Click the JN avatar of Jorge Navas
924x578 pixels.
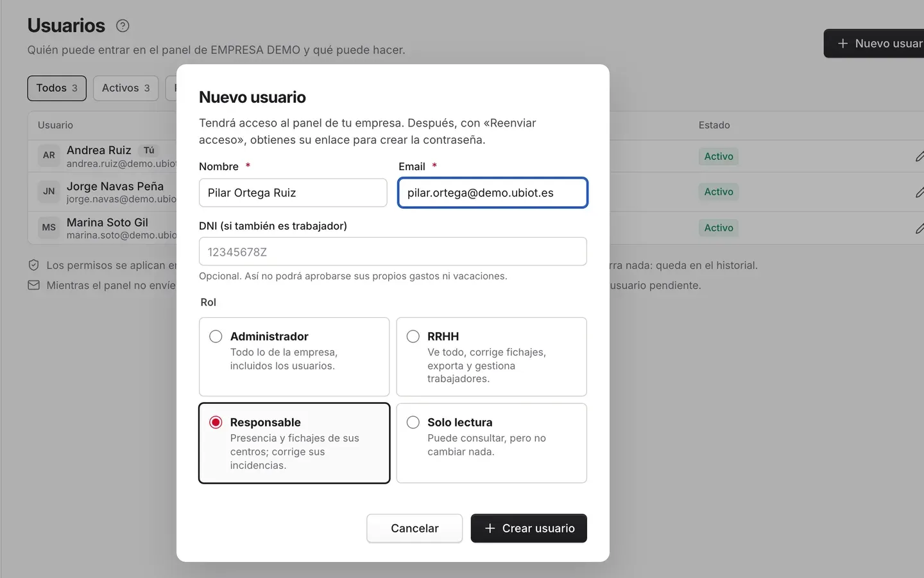[x=49, y=191]
